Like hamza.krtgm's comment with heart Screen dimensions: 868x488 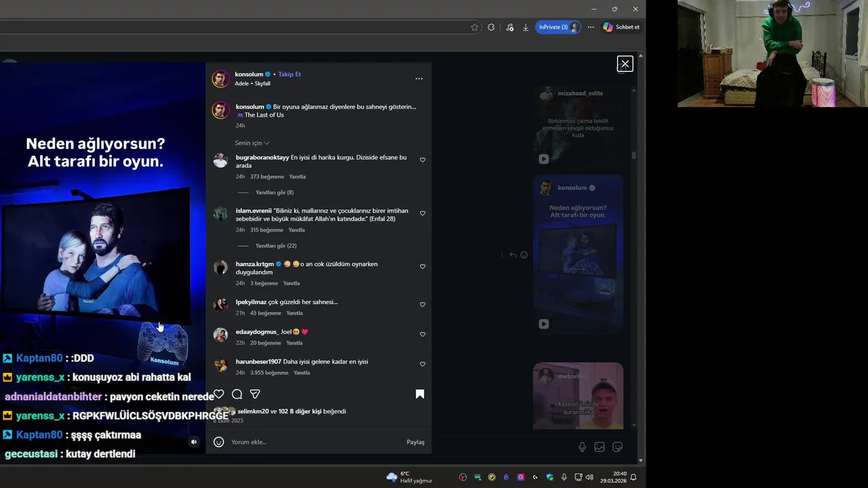click(x=422, y=266)
